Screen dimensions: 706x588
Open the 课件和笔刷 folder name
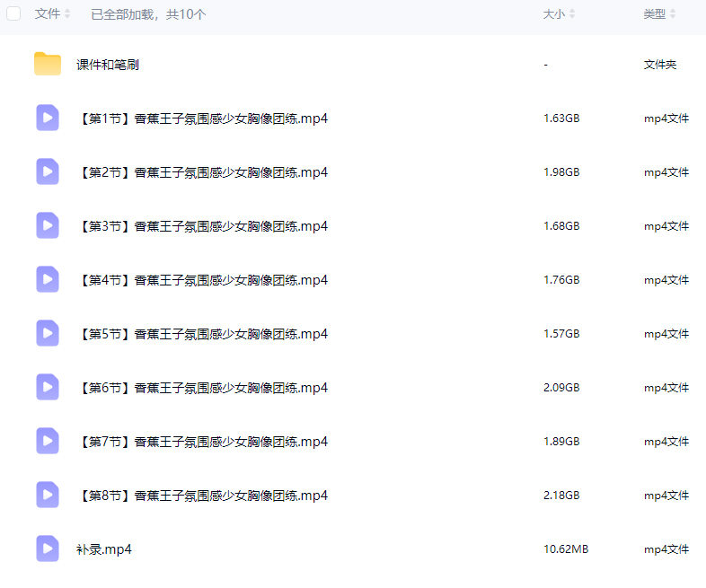[107, 65]
